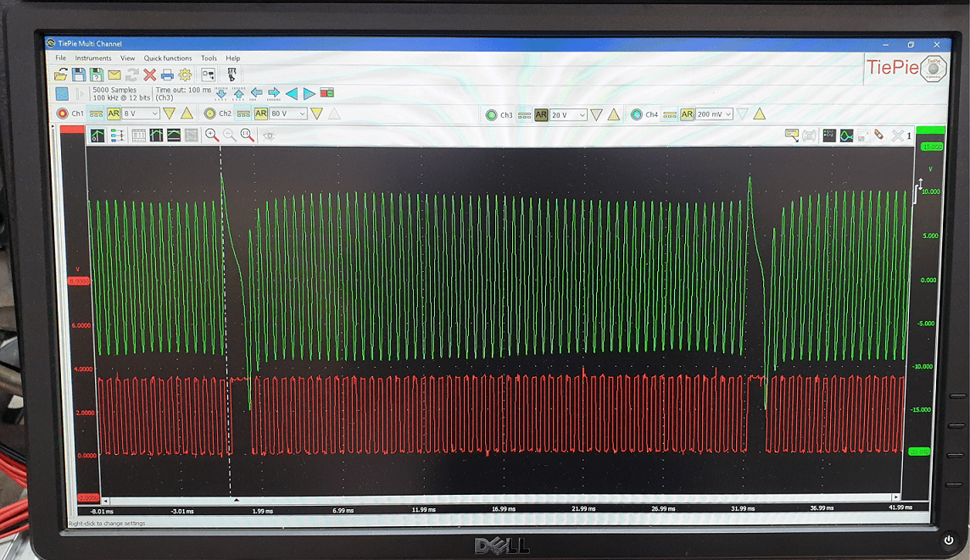Toggle the Ch3 channel enable button
Viewport: 970px width, 560px height.
491,114
